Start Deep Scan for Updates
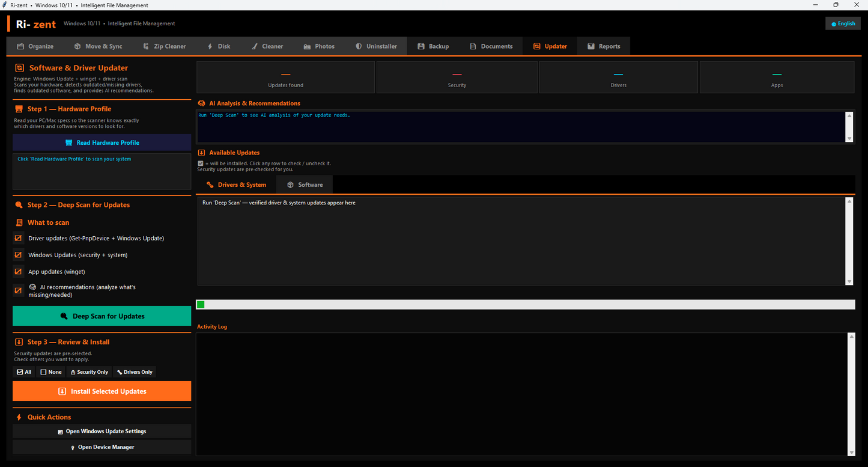Image resolution: width=868 pixels, height=467 pixels. pyautogui.click(x=102, y=316)
